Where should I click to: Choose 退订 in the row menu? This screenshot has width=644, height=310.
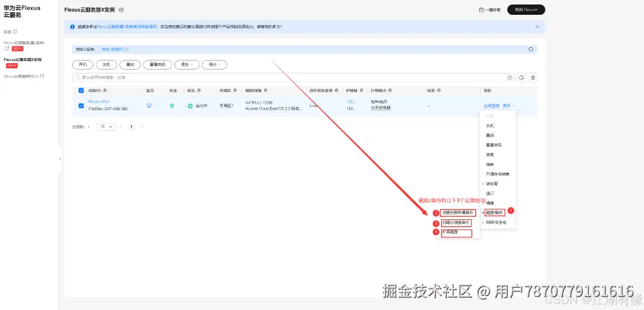point(490,193)
